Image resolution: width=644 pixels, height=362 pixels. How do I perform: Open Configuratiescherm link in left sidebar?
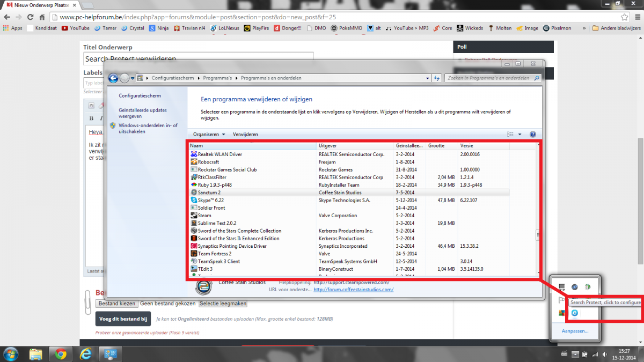click(x=140, y=96)
